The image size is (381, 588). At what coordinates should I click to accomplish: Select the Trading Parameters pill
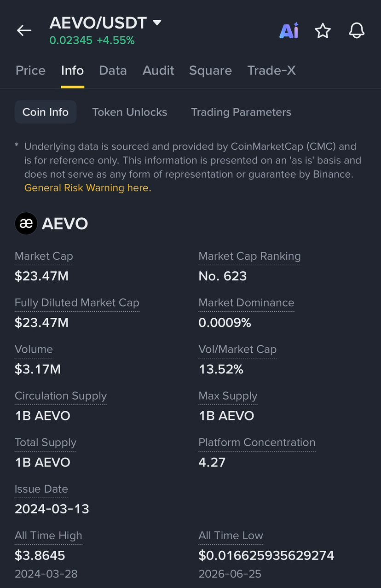[x=241, y=112]
